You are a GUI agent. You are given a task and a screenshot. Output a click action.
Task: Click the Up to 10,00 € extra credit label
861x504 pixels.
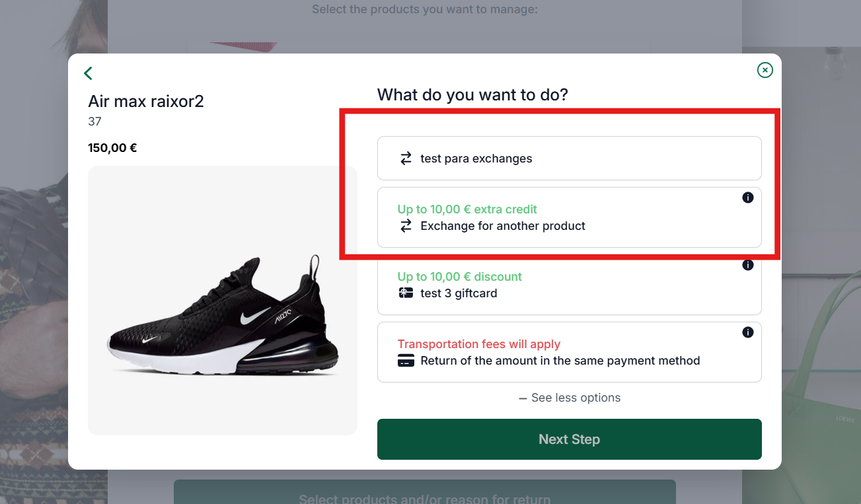click(x=467, y=209)
